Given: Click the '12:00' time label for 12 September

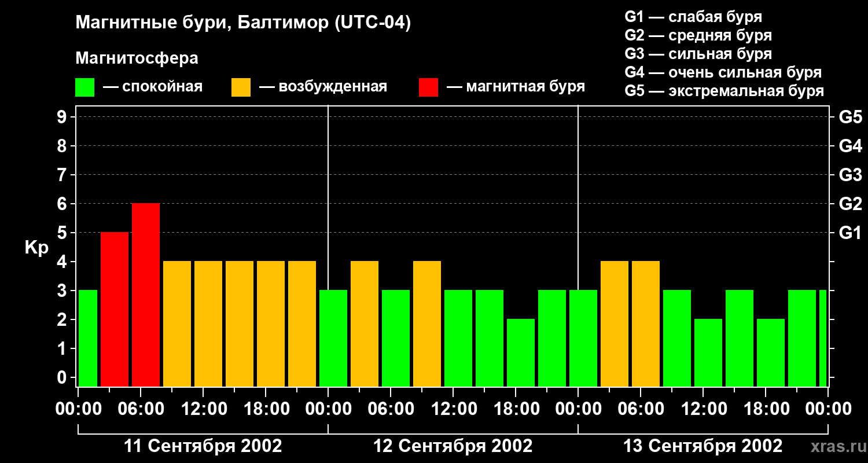Looking at the screenshot, I should 453,409.
